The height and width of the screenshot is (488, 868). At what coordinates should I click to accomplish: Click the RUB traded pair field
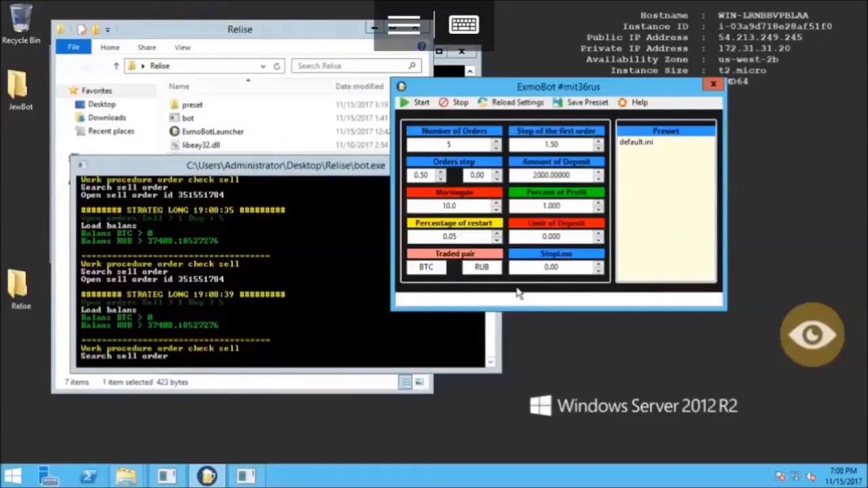(481, 267)
